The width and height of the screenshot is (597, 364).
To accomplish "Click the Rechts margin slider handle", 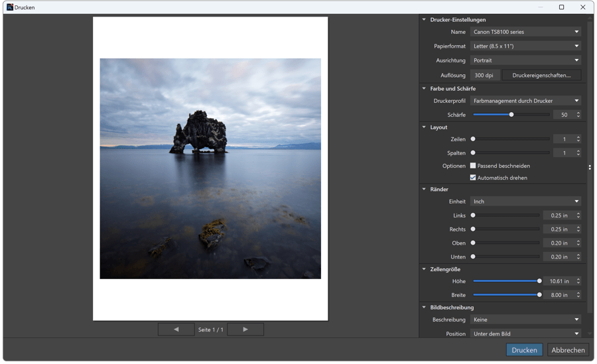I will click(x=473, y=229).
